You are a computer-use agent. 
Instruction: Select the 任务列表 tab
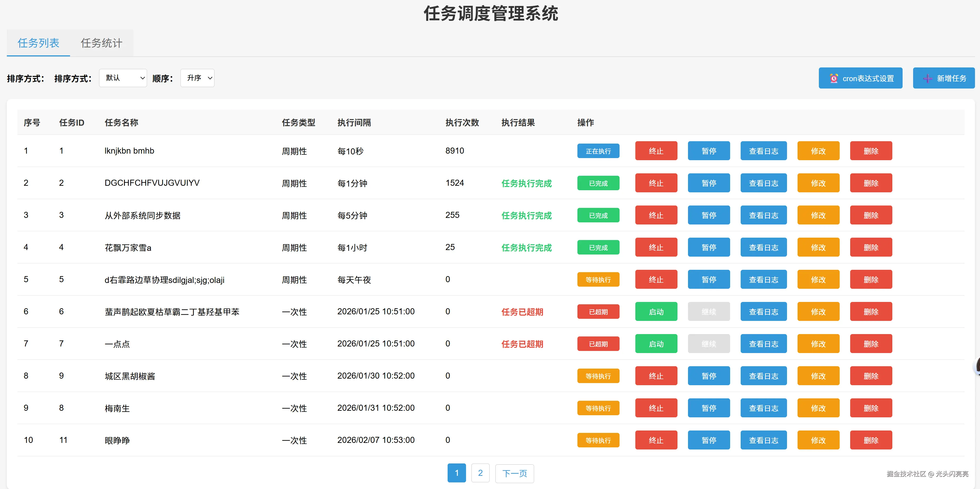pos(38,43)
